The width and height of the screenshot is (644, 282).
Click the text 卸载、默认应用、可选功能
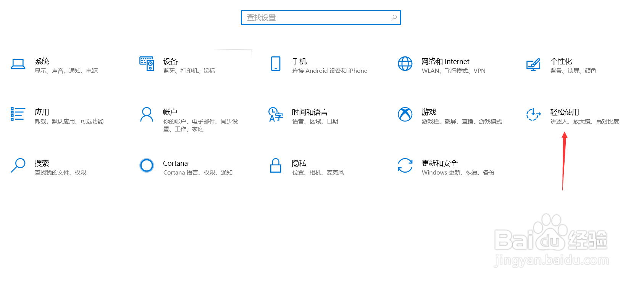[69, 122]
